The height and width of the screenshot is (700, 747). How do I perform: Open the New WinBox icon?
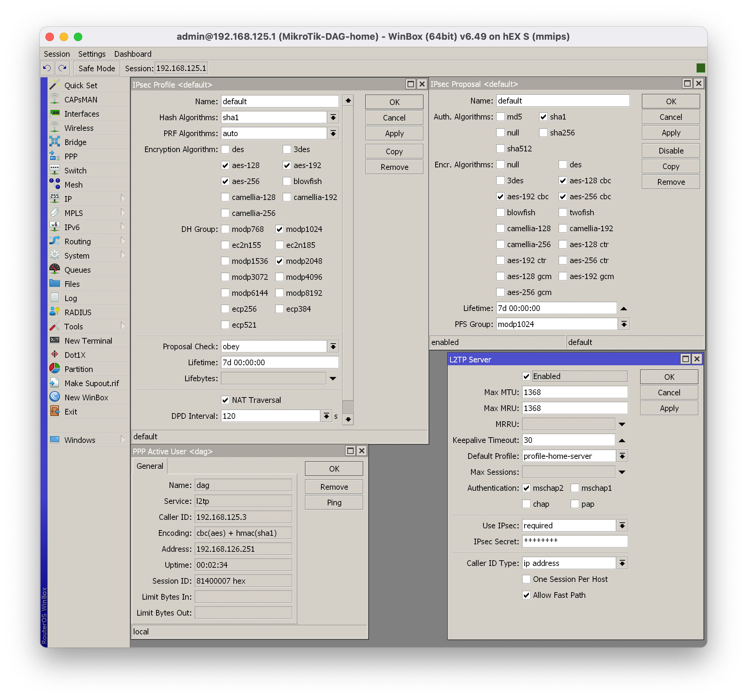55,397
